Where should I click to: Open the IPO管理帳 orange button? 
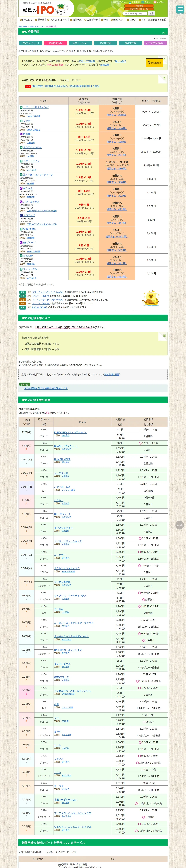tap(139, 6)
